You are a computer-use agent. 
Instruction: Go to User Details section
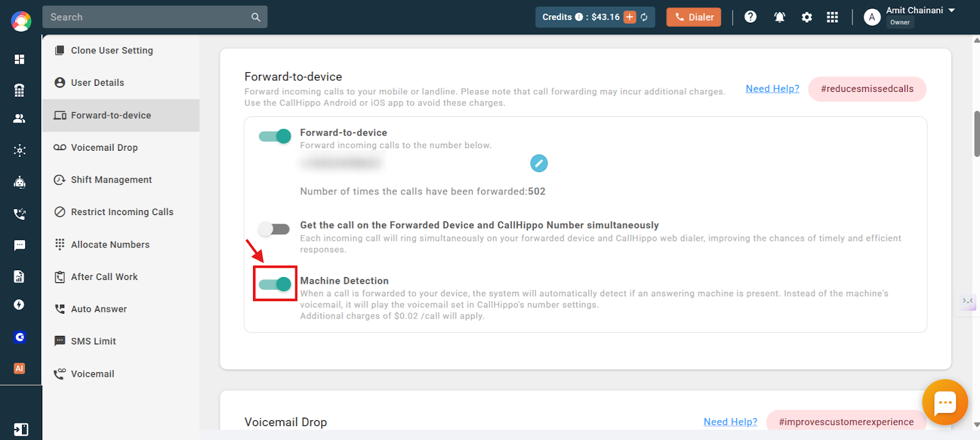pyautogui.click(x=121, y=83)
